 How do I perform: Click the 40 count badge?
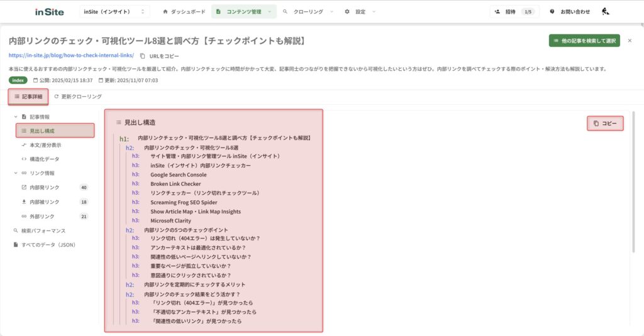(x=84, y=188)
